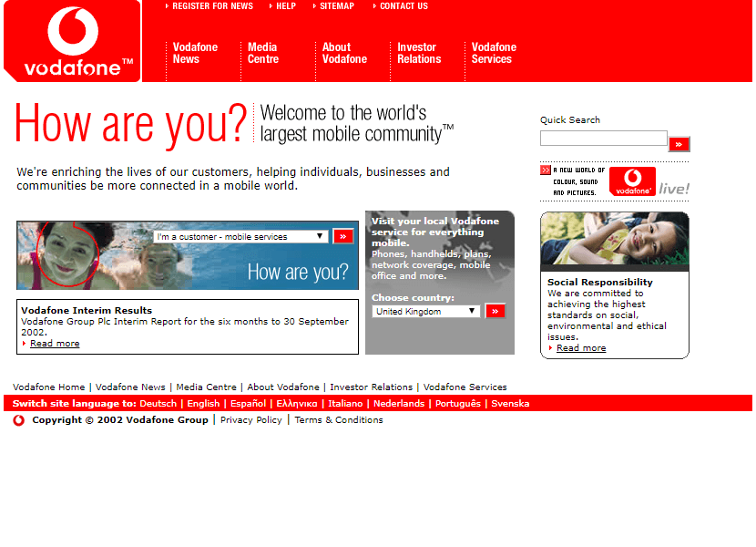Click the swimmers 'How are you?' banner image
Screen dimensions: 756x547
(x=188, y=255)
